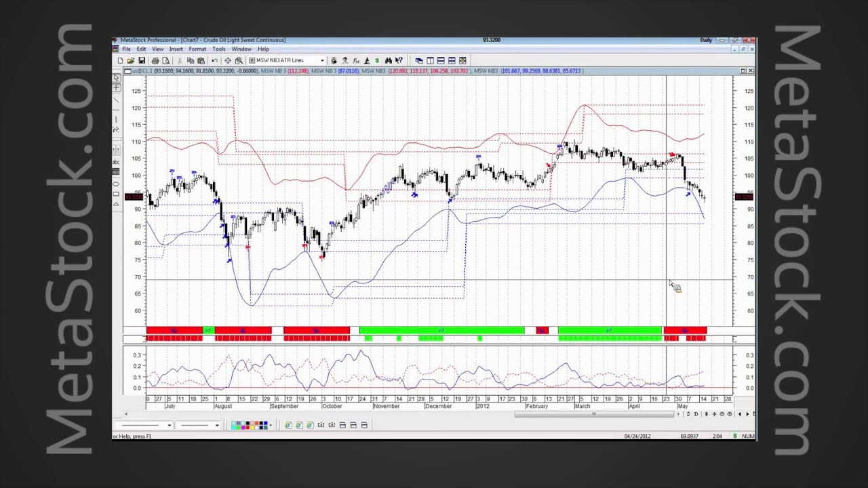
Task: Activate the What's This help pointer icon
Action: coord(399,60)
